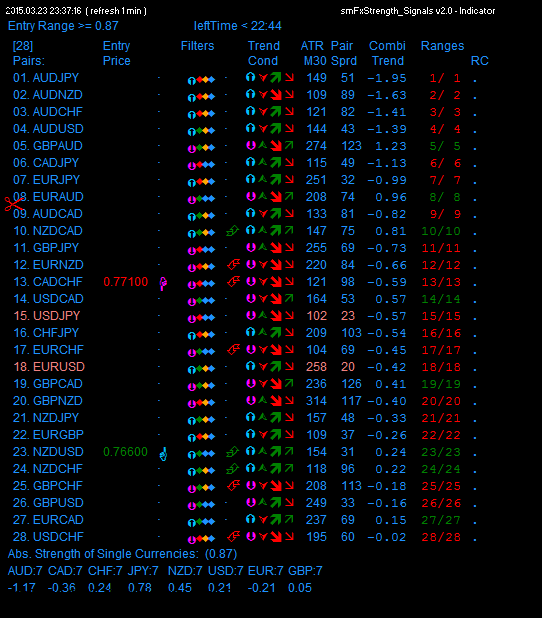Click the blue hand icon next to 0.76600
Image resolution: width=542 pixels, height=618 pixels.
click(x=163, y=454)
